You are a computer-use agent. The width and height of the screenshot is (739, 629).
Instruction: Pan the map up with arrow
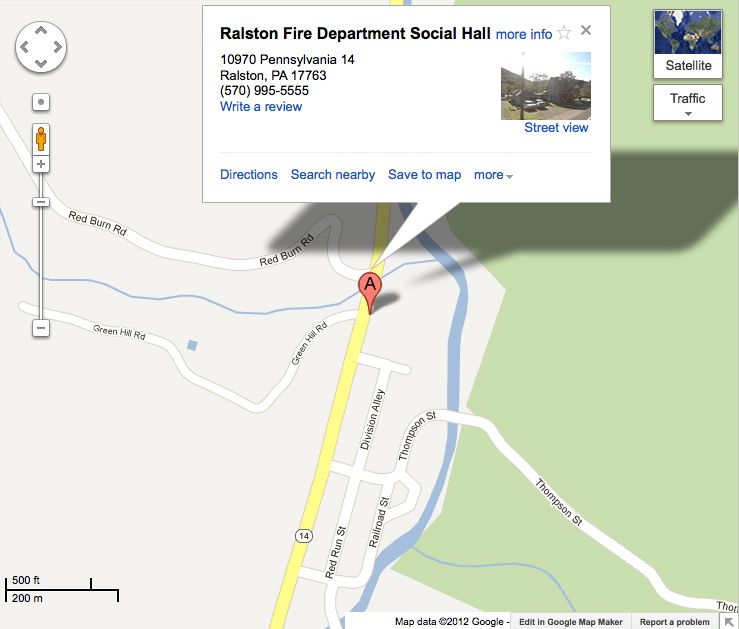41,31
